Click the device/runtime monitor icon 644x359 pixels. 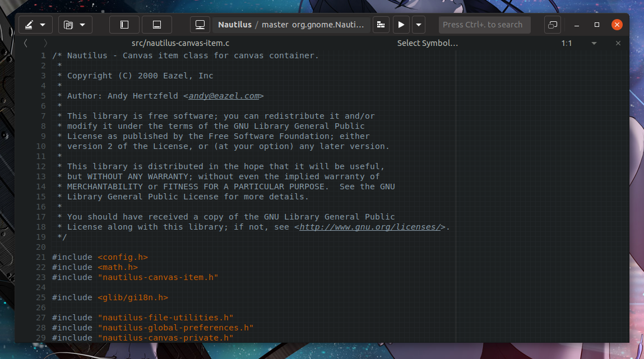tap(200, 25)
